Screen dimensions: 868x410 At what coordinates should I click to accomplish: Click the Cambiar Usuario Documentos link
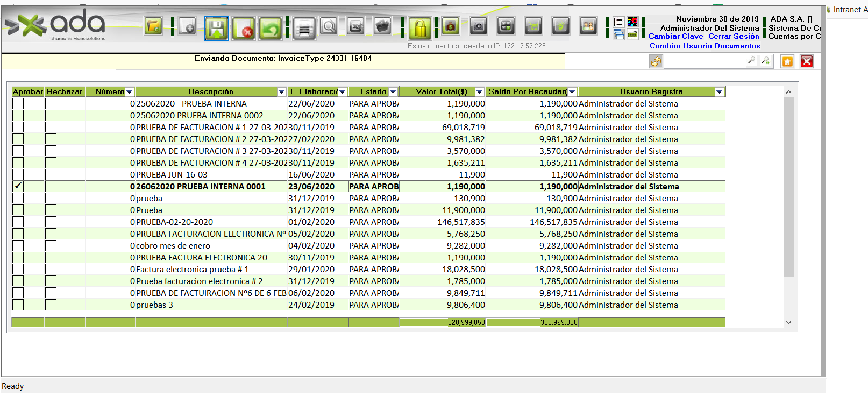[x=705, y=46]
